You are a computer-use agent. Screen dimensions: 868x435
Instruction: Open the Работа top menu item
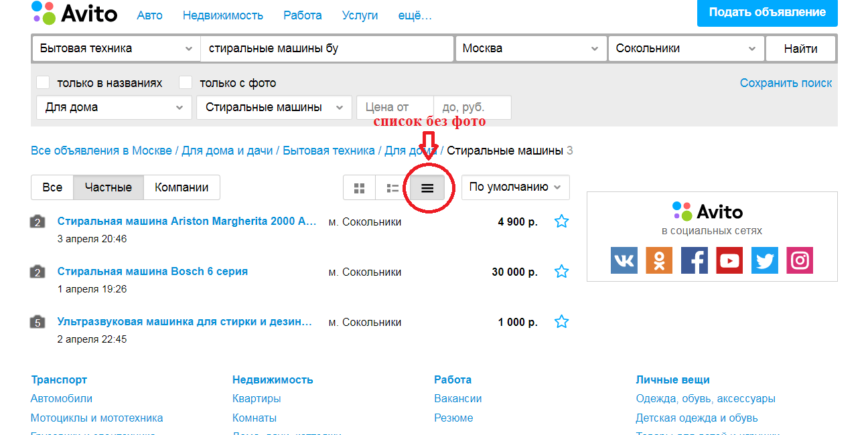coord(303,15)
